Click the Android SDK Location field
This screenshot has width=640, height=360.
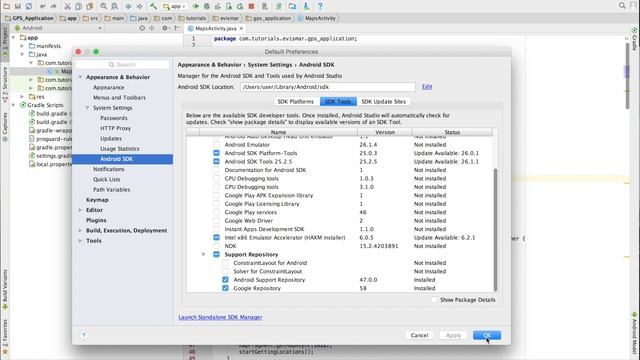click(328, 87)
